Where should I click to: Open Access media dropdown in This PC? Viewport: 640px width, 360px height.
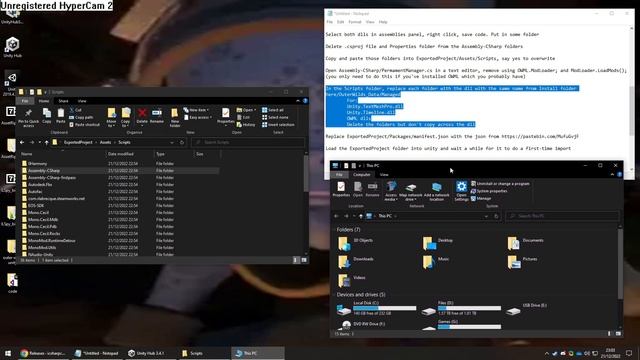tap(391, 191)
